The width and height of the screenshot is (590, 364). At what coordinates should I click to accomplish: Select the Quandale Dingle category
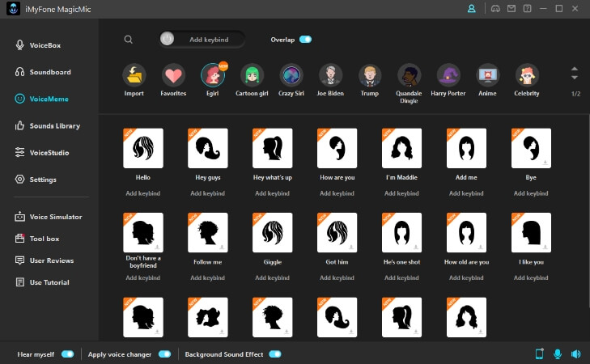[x=409, y=75]
